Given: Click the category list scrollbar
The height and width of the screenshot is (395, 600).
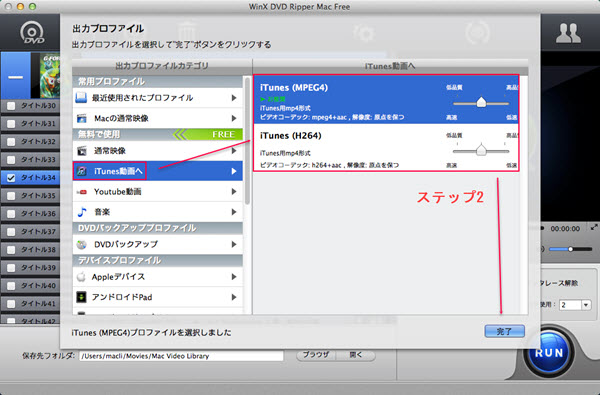Looking at the screenshot, I should point(247,140).
